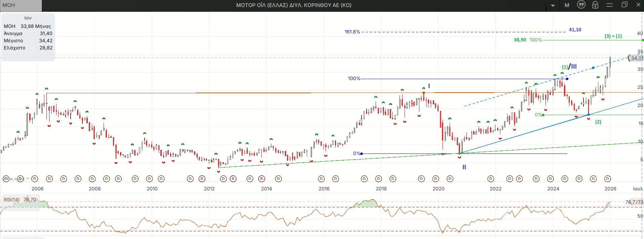Open the hamburger menu in title bar

pyautogui.click(x=609, y=5)
